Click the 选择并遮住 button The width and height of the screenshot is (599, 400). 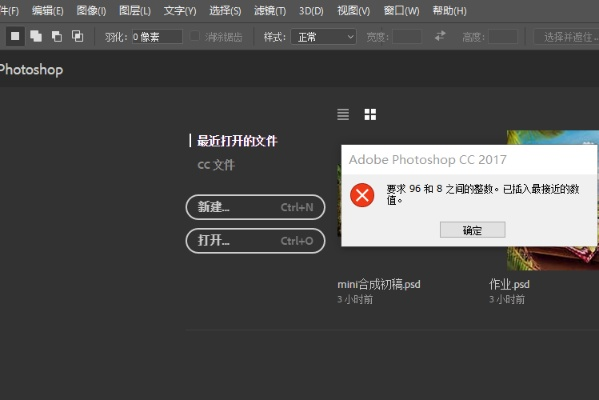567,37
